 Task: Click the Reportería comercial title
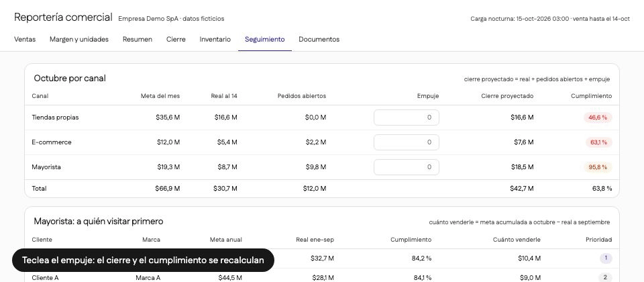click(63, 17)
